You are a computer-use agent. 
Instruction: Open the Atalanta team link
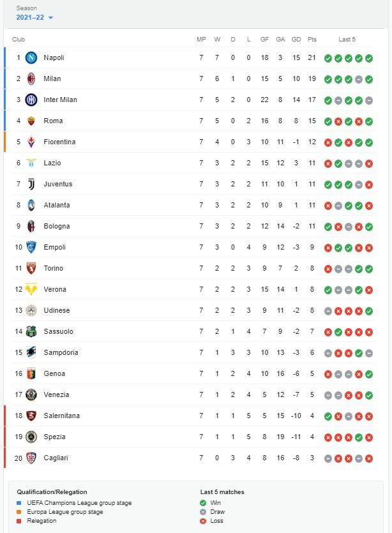[57, 206]
